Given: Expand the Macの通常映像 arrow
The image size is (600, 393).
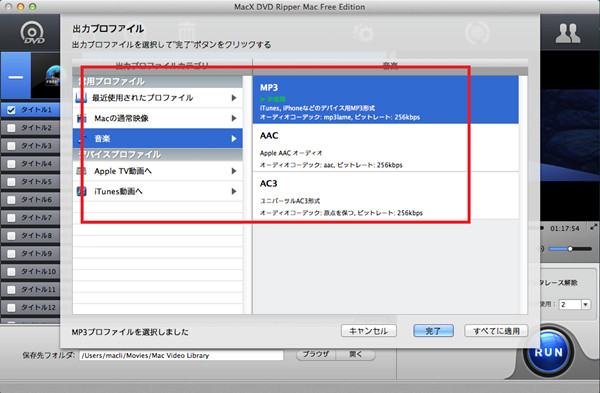Looking at the screenshot, I should click(x=234, y=118).
